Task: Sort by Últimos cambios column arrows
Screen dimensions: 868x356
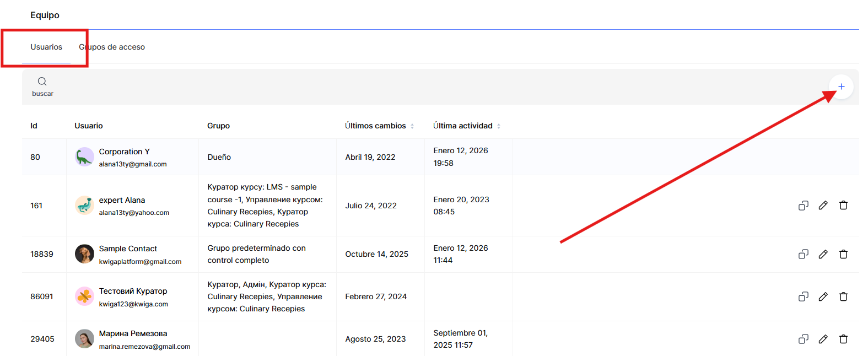Action: 412,126
